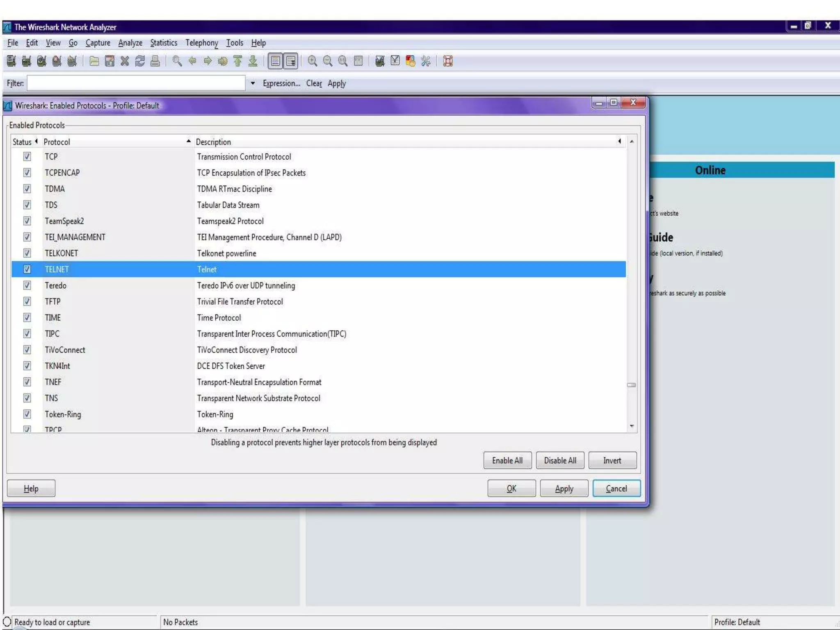This screenshot has width=840, height=630.
Task: Click the Help lifebuoy icon
Action: coord(448,62)
